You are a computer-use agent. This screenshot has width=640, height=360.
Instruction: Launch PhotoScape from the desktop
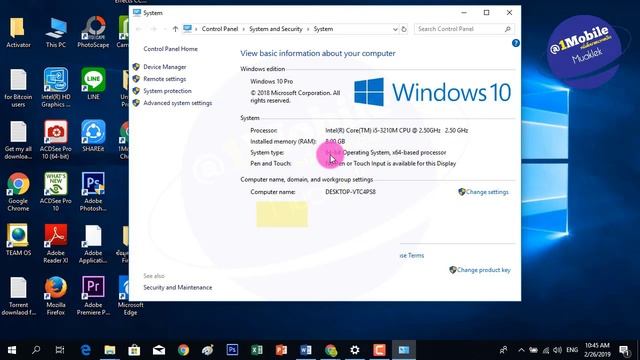tap(93, 33)
